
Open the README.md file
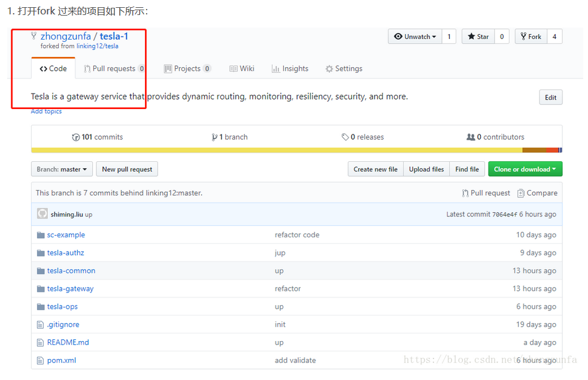point(68,342)
